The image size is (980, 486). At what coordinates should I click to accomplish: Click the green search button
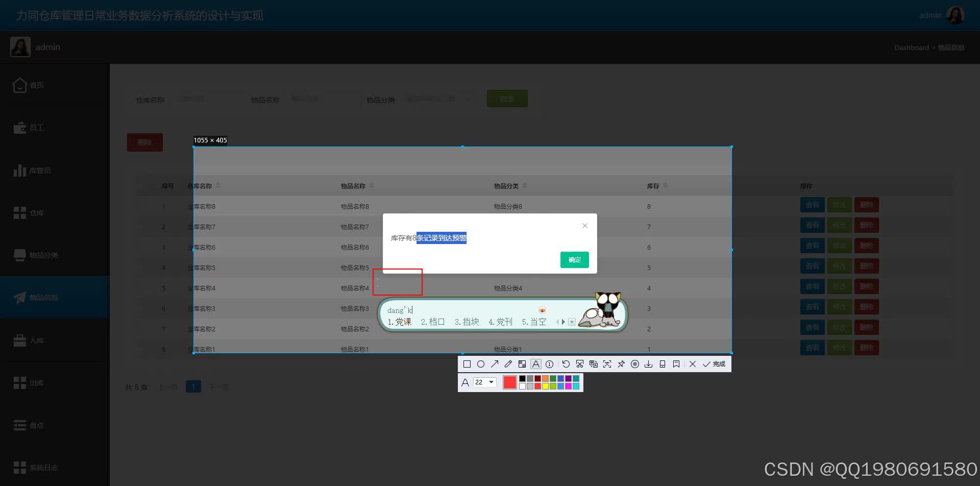click(507, 99)
